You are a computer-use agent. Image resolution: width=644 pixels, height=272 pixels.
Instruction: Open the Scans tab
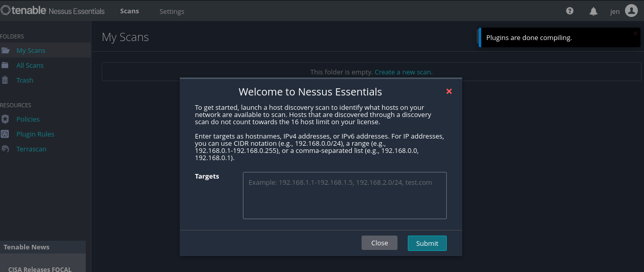129,11
